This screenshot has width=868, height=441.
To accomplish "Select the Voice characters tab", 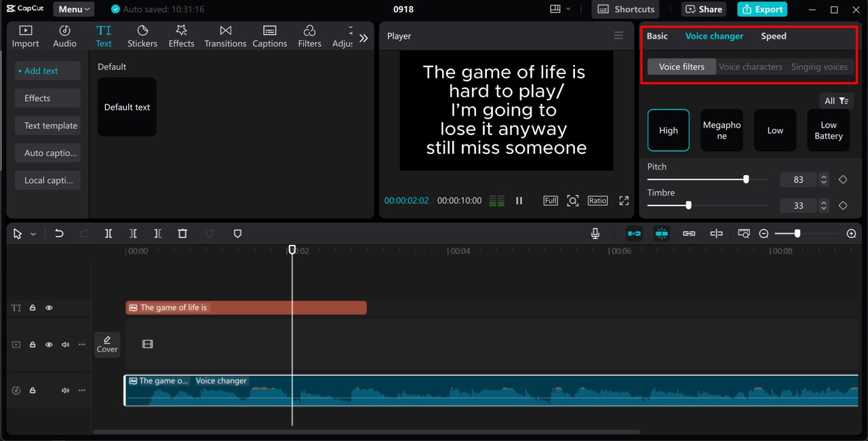I will pyautogui.click(x=751, y=66).
